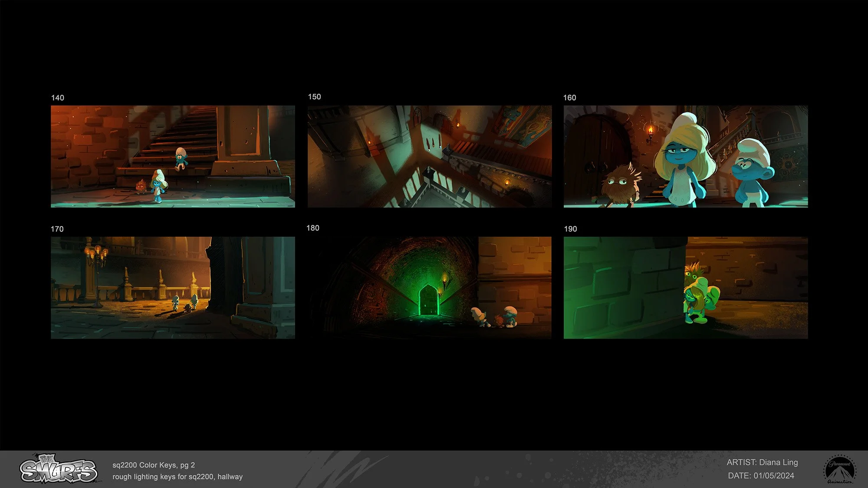Click the frame label "190"
Image resolution: width=868 pixels, height=488 pixels.
click(571, 229)
